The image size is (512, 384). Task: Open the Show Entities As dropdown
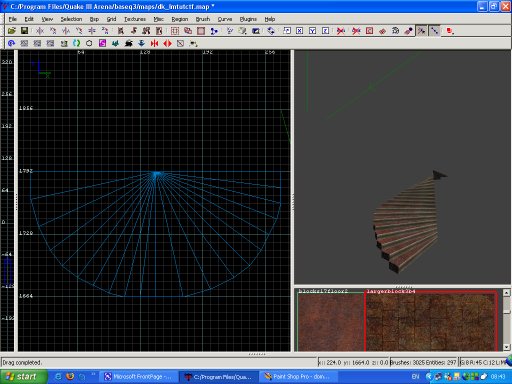[450, 31]
